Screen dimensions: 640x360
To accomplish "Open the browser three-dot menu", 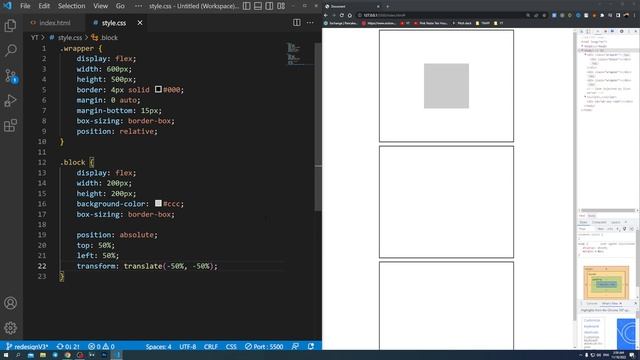I will pyautogui.click(x=635, y=15).
